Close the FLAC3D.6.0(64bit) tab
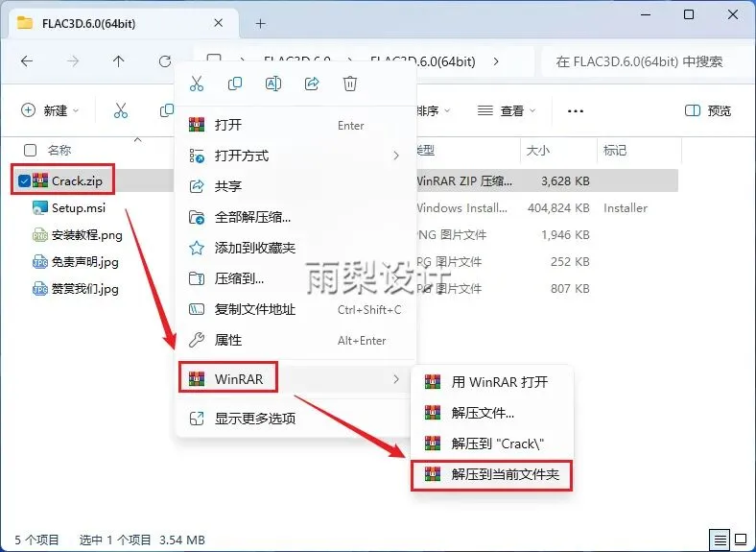756x552 pixels. pos(219,23)
